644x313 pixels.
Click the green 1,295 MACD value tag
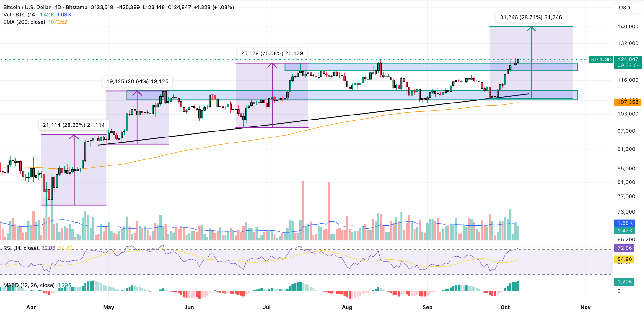pyautogui.click(x=624, y=282)
